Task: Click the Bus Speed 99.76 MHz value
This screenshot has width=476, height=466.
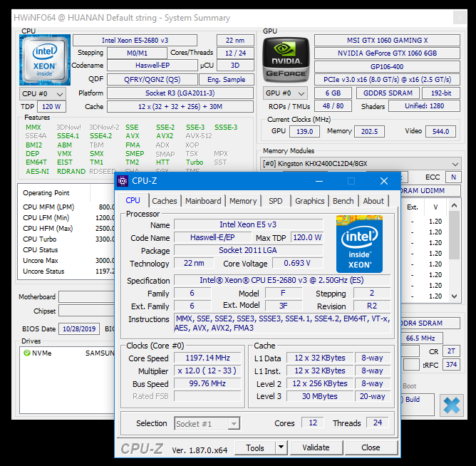Action: point(207,383)
